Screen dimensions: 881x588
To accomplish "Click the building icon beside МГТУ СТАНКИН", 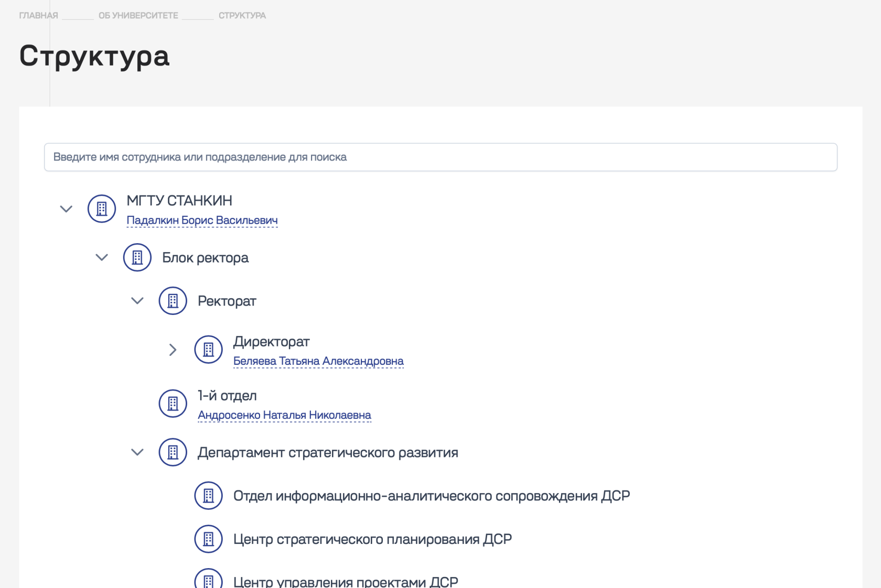I will pos(102,209).
